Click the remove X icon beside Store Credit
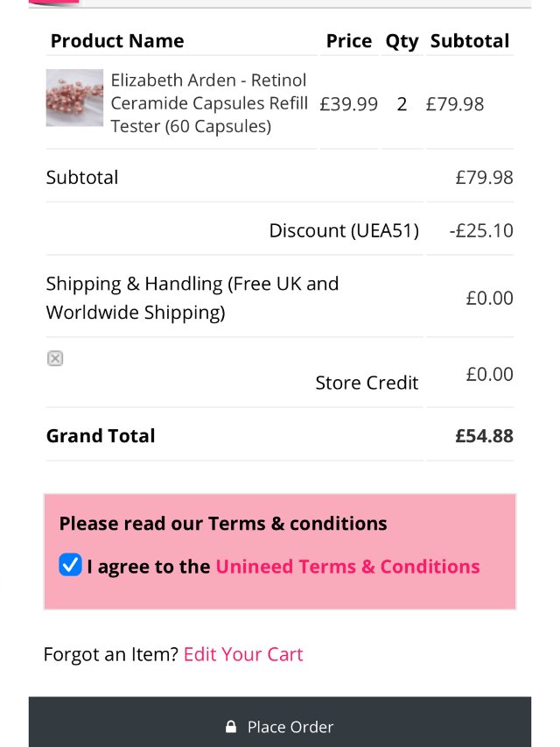The height and width of the screenshot is (747, 560). click(x=55, y=358)
